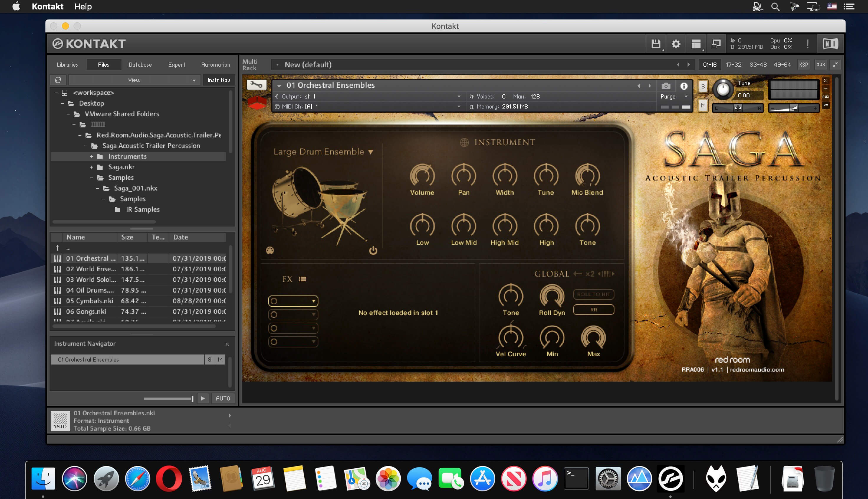The image size is (868, 499).
Task: Toggle the RR button in GLOBAL
Action: tap(594, 310)
